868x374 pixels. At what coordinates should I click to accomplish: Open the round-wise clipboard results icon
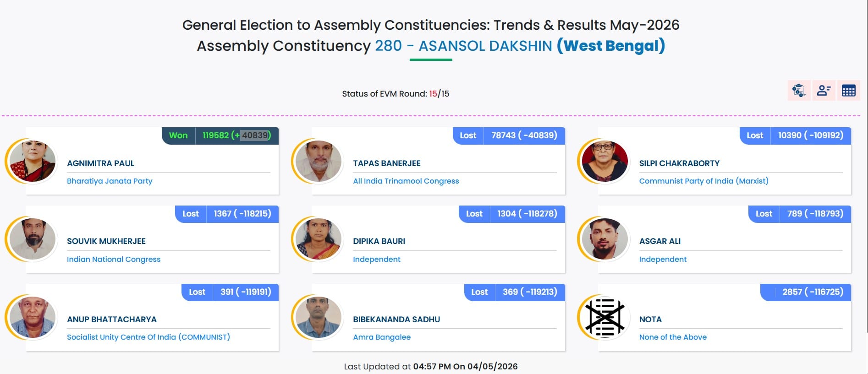pyautogui.click(x=799, y=91)
